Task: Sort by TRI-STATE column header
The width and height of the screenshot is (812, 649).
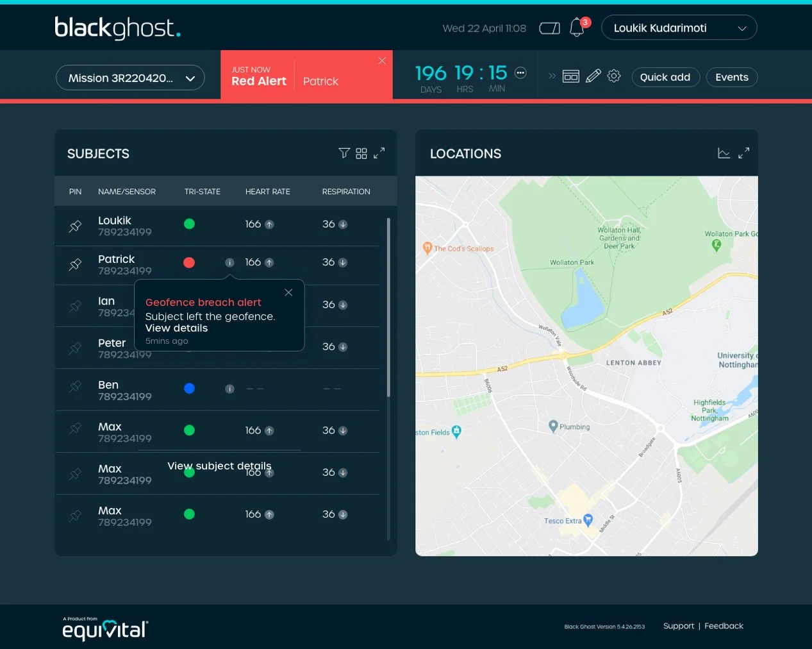Action: click(203, 192)
